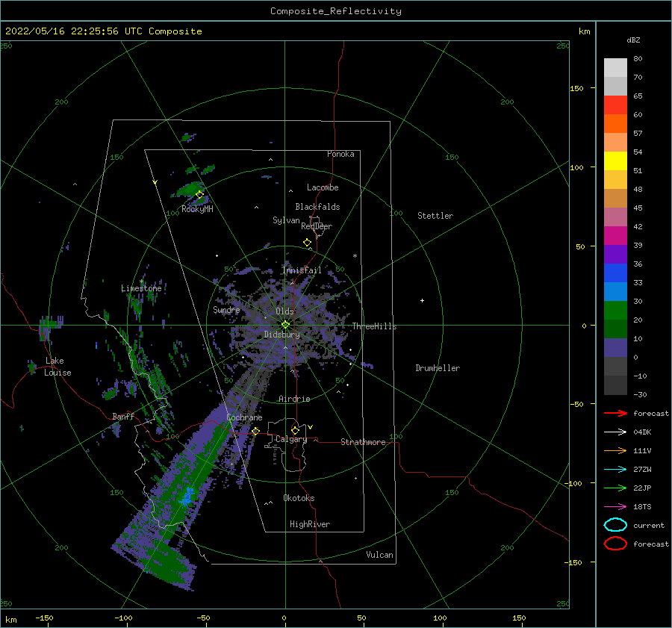The height and width of the screenshot is (628, 672).
Task: Click the blue high-reflectivity core southwest of Cochrane
Action: point(187,497)
